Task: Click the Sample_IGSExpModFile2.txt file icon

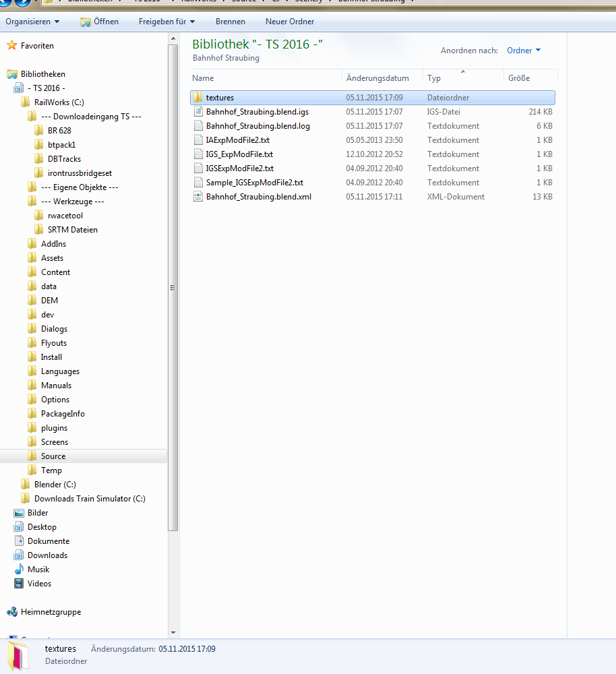Action: (x=197, y=182)
